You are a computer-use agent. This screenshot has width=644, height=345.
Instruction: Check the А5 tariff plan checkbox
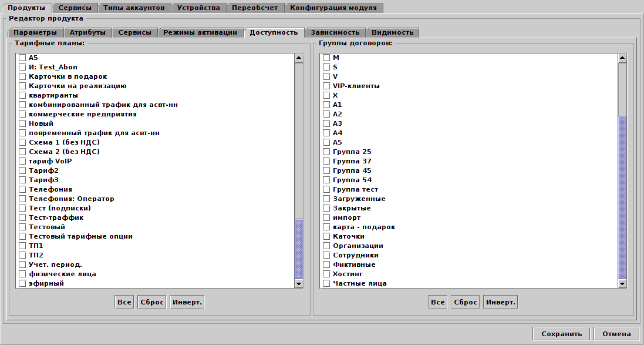click(22, 58)
